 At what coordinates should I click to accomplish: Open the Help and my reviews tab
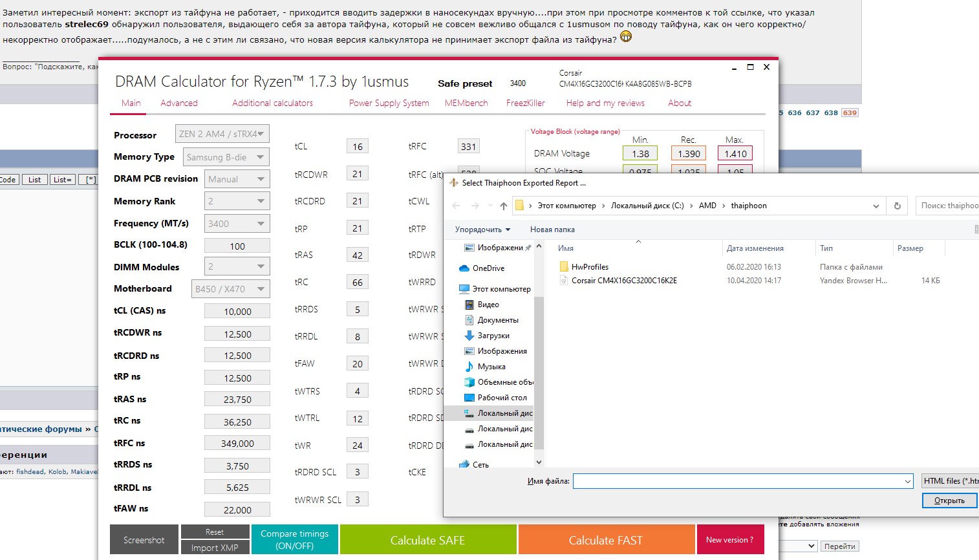pyautogui.click(x=605, y=103)
